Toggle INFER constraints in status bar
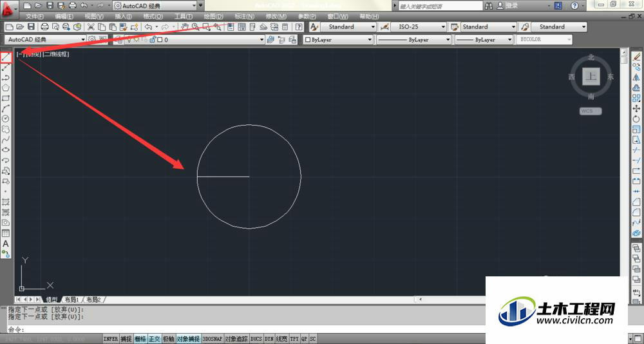 tap(111, 339)
